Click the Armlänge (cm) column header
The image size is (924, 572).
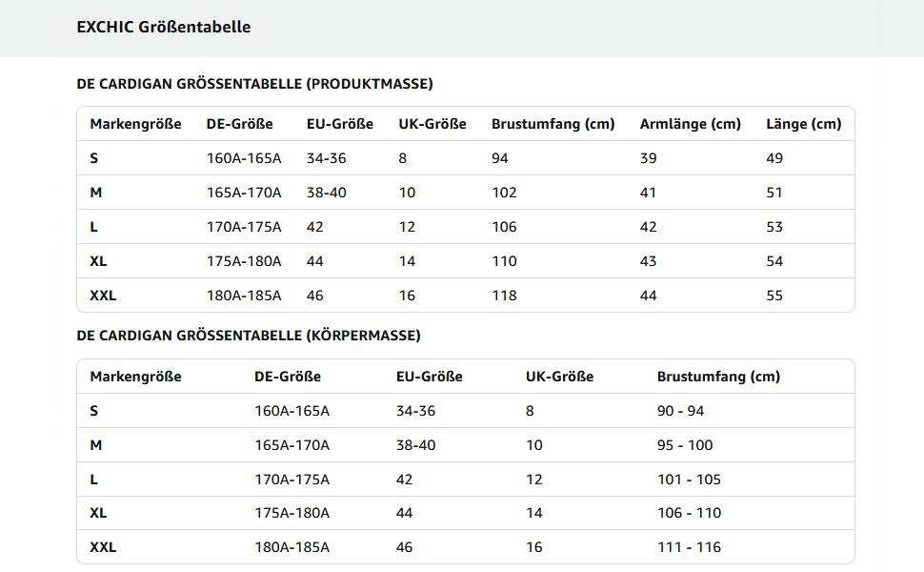pos(690,124)
